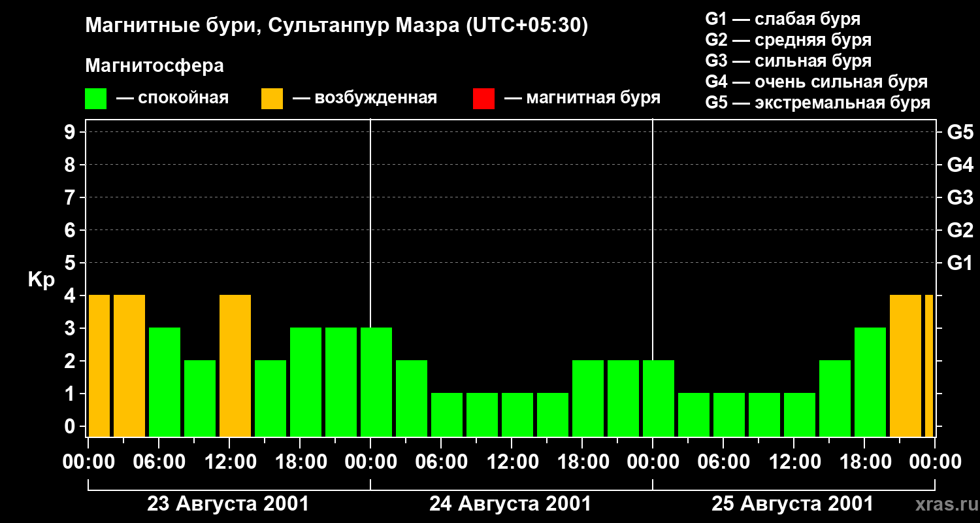Click the '06:00' tick label for 25 August
The height and width of the screenshot is (523, 980).
pos(723,462)
